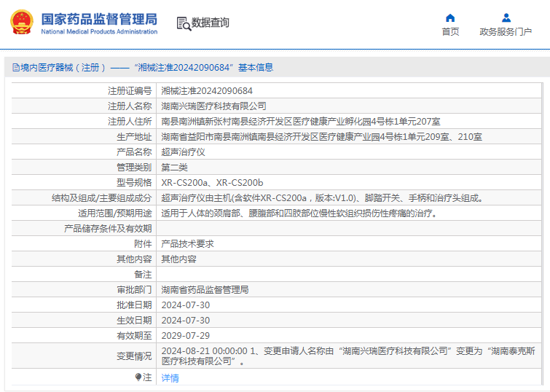Click the 产品储存条件及有效期 label

pos(108,229)
